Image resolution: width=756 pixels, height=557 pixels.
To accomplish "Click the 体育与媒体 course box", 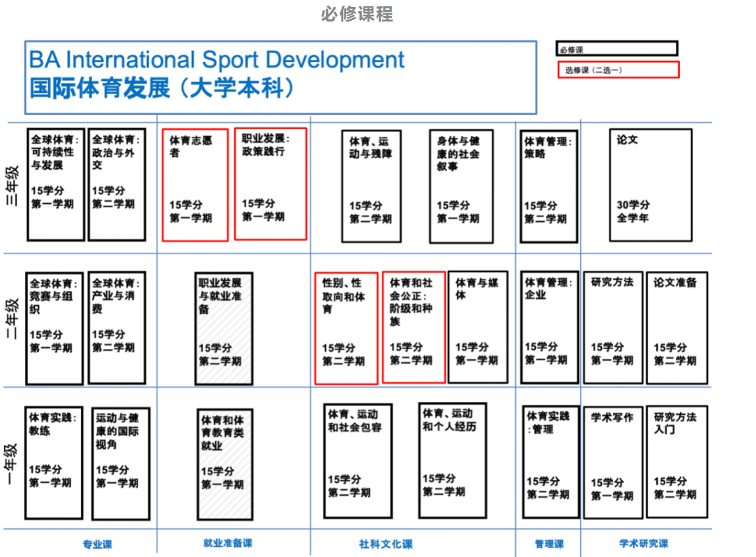I will 477,327.
